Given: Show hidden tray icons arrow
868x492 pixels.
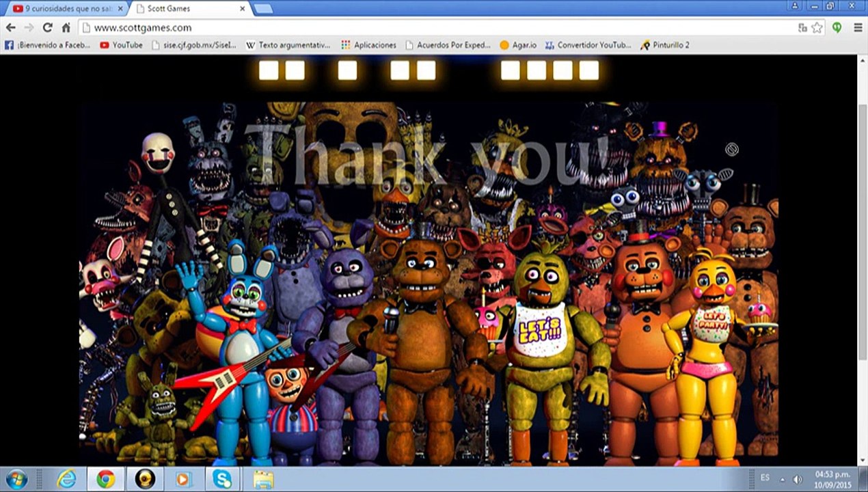Looking at the screenshot, I should 783,479.
